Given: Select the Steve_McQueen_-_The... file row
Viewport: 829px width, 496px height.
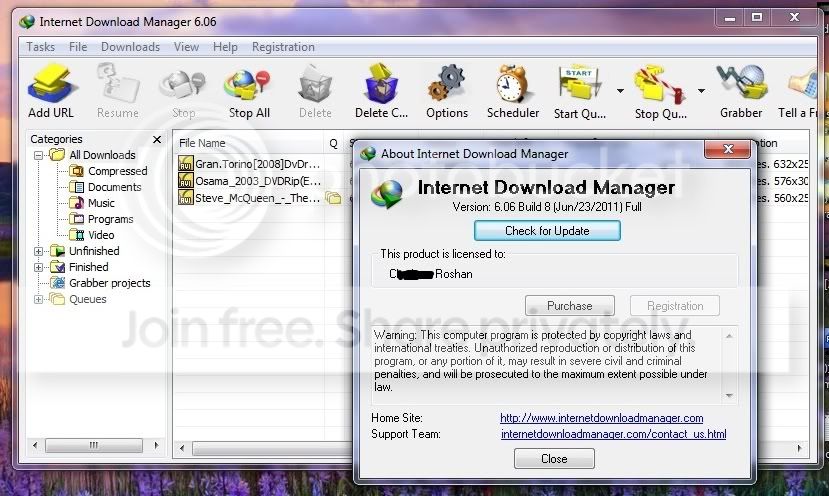Looking at the screenshot, I should pyautogui.click(x=257, y=198).
